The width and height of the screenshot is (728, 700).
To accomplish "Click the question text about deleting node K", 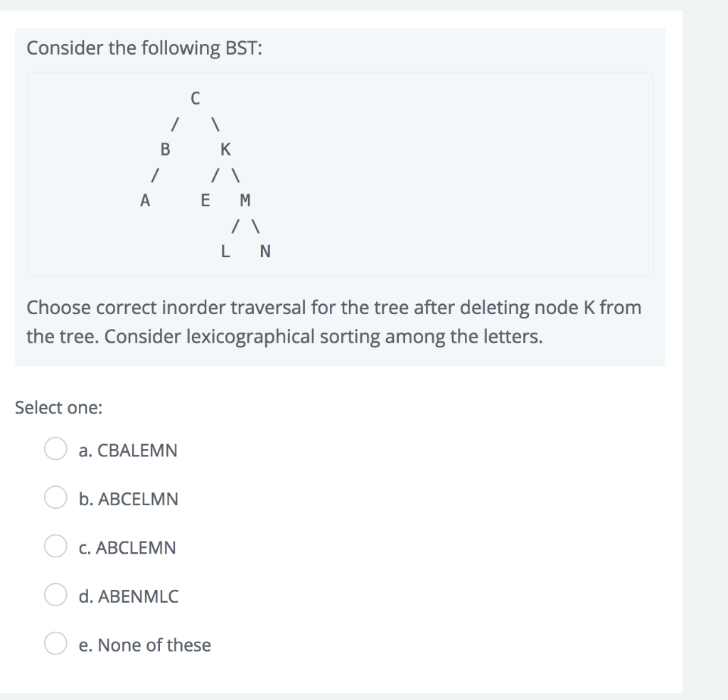I will click(x=334, y=321).
